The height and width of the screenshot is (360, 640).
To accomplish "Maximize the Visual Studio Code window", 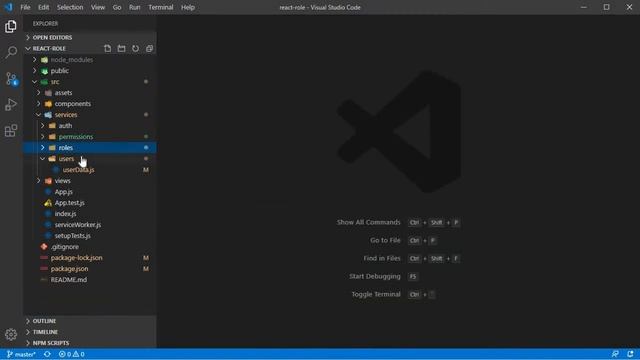I will click(x=607, y=7).
